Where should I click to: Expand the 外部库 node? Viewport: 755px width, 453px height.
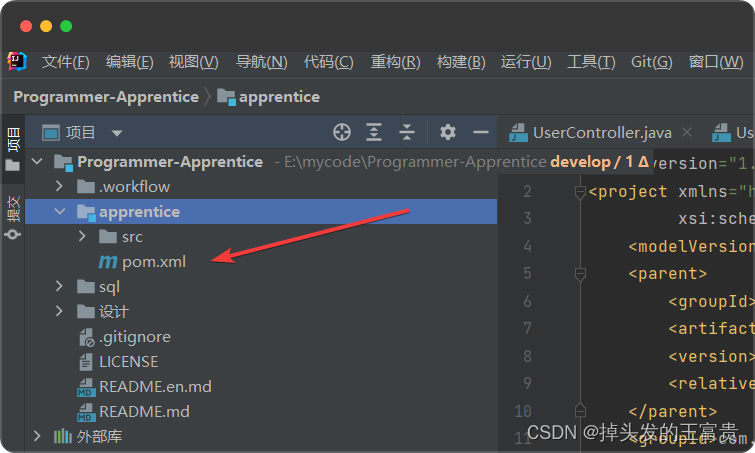[37, 436]
